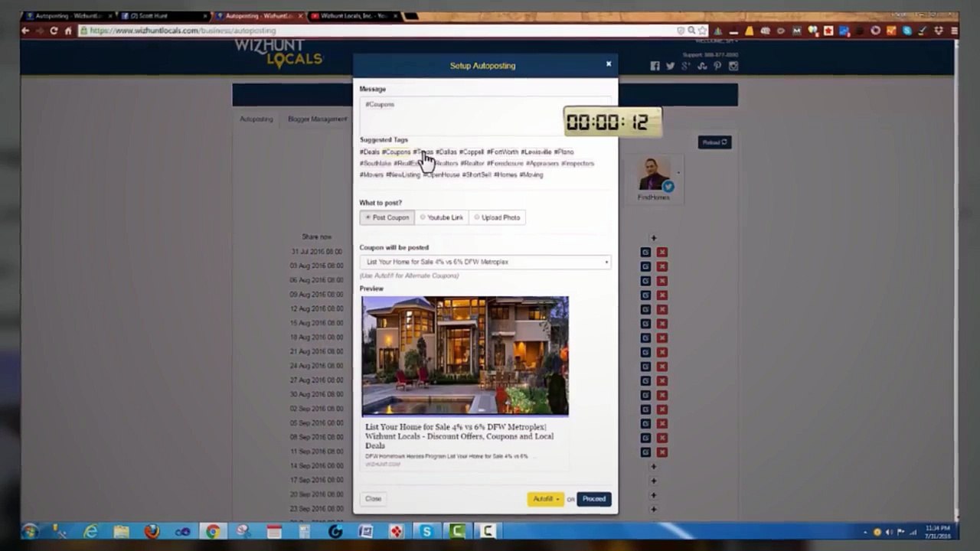
Task: Click the Proceed button
Action: click(x=593, y=499)
